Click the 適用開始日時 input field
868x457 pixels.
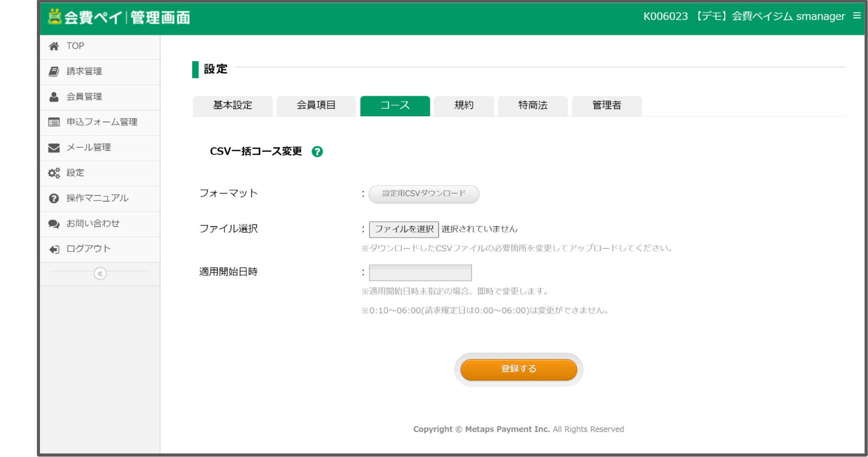coord(420,272)
